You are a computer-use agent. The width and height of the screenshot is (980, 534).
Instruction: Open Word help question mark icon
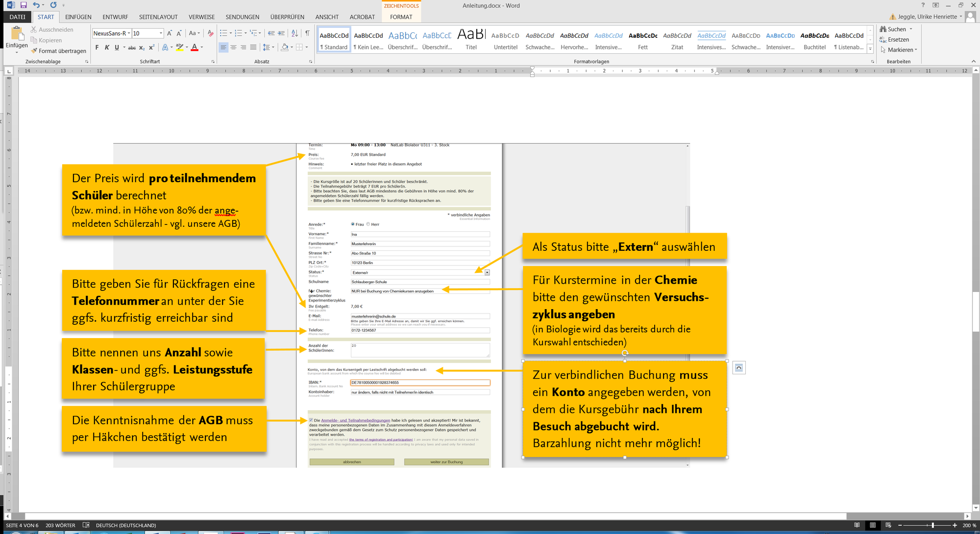coord(923,5)
